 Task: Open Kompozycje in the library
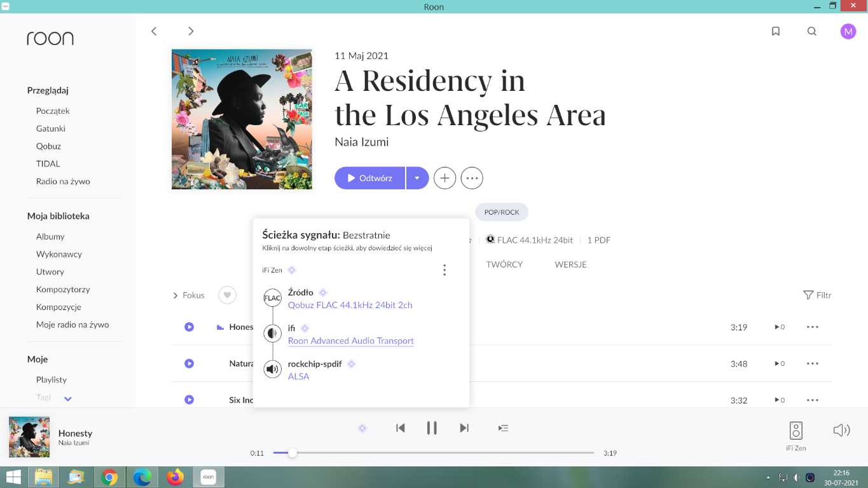(x=59, y=307)
